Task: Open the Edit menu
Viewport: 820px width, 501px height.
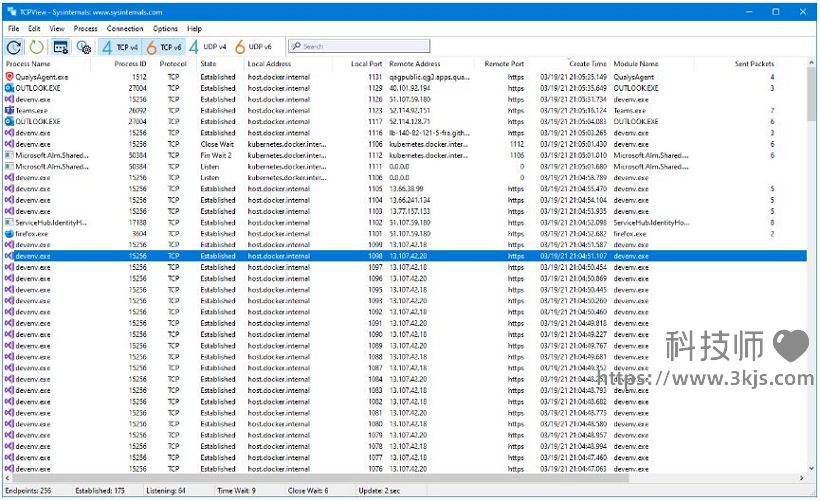Action: [35, 29]
